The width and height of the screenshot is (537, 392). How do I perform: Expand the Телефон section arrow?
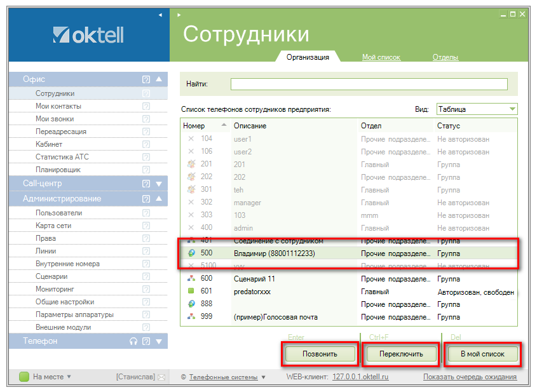[x=159, y=341]
